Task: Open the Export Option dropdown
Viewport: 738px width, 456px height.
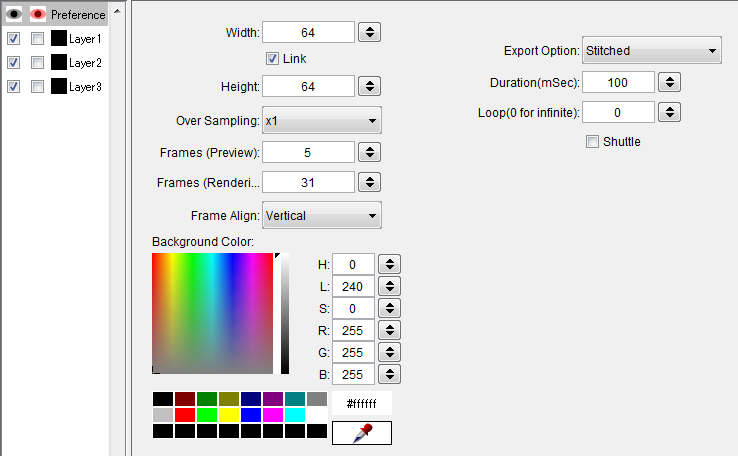Action: (x=652, y=50)
